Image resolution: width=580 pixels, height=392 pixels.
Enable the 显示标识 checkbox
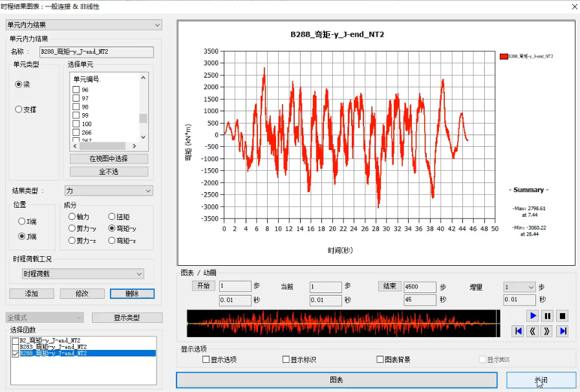click(286, 360)
